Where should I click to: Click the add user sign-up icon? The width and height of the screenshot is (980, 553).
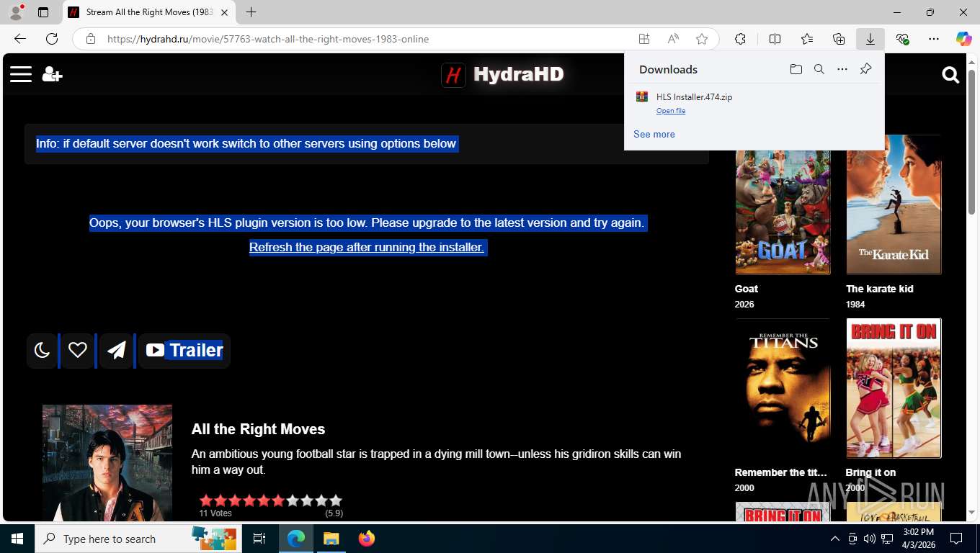(52, 74)
